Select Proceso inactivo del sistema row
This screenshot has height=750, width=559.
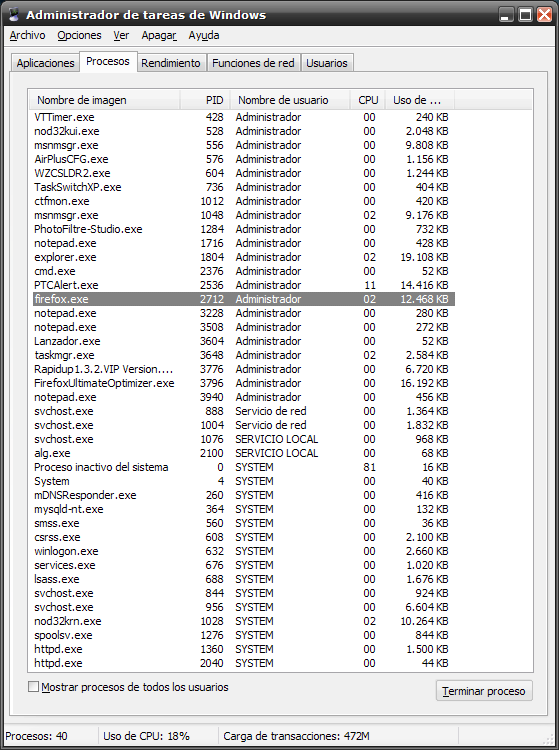243,467
